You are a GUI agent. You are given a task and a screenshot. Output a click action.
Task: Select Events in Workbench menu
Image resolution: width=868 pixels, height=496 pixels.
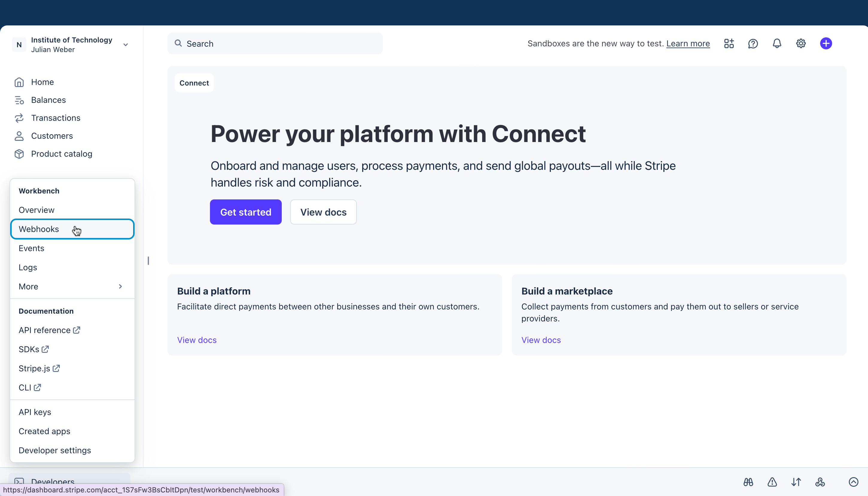coord(72,248)
